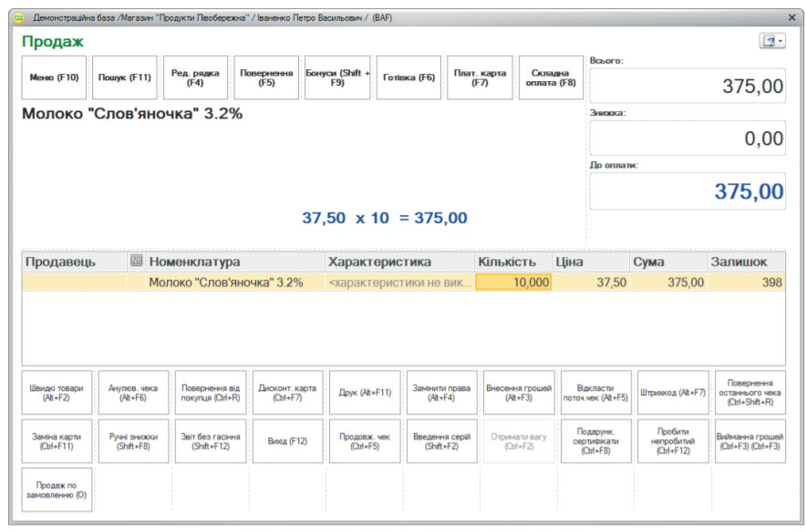
Task: Click Друк (Alt+F11) button
Action: (x=365, y=393)
